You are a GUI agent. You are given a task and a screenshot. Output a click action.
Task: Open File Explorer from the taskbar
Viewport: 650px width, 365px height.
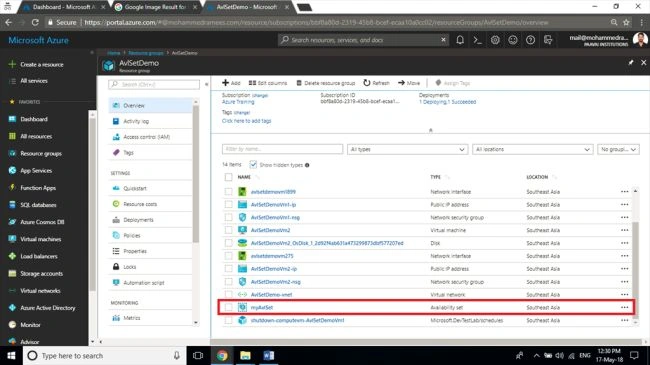tap(245, 355)
